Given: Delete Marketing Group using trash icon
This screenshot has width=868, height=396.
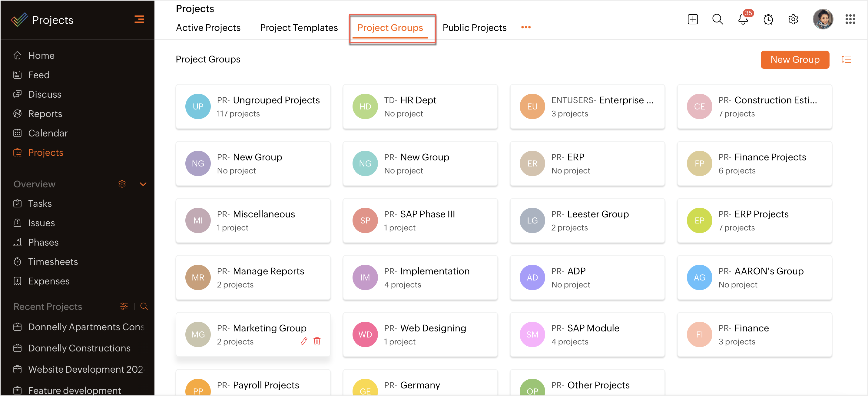Looking at the screenshot, I should (317, 341).
